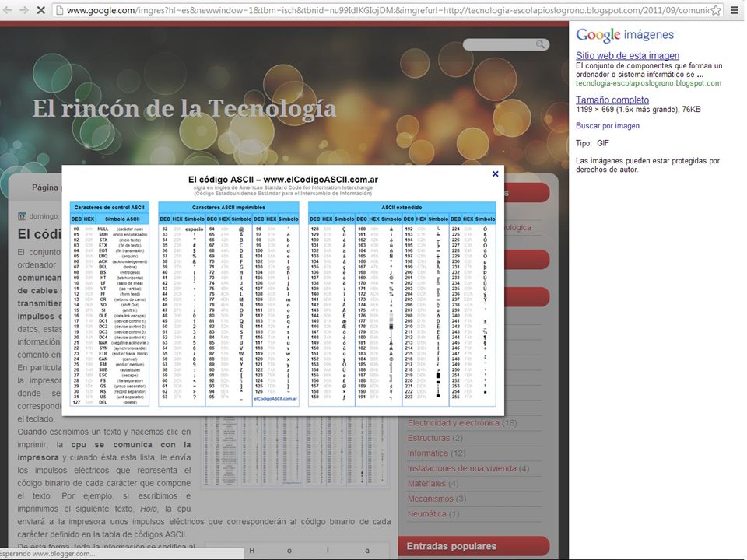The width and height of the screenshot is (747, 560).
Task: Open 'Estructuras' category link
Action: pos(428,438)
